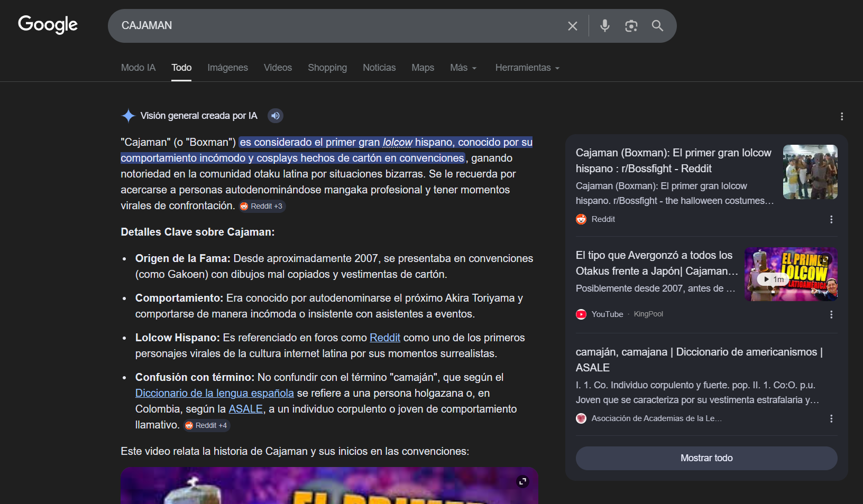This screenshot has height=504, width=863.
Task: Follow the Reddit link in Lolcow Hispano bullet
Action: pyautogui.click(x=385, y=338)
